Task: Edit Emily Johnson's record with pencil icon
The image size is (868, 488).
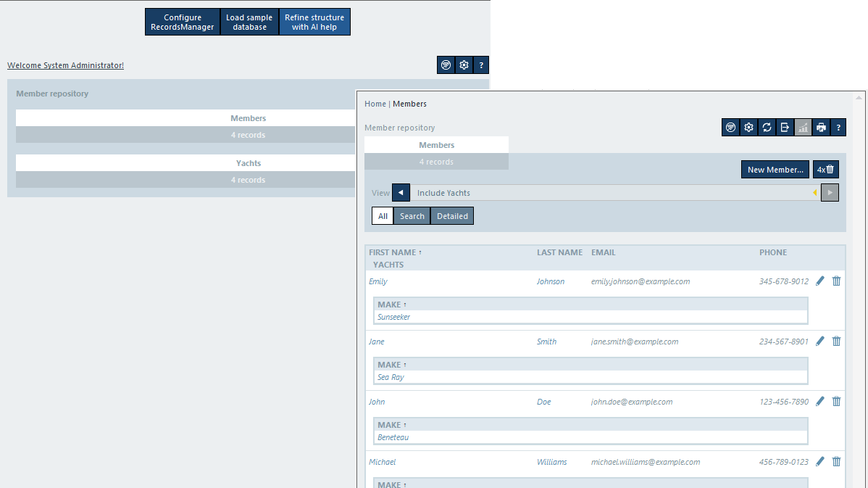Action: point(819,281)
